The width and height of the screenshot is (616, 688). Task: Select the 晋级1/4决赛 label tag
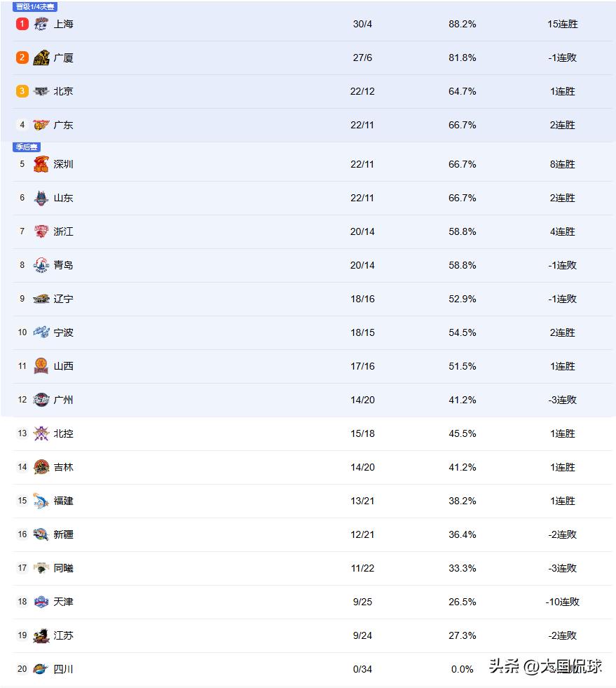(x=35, y=6)
